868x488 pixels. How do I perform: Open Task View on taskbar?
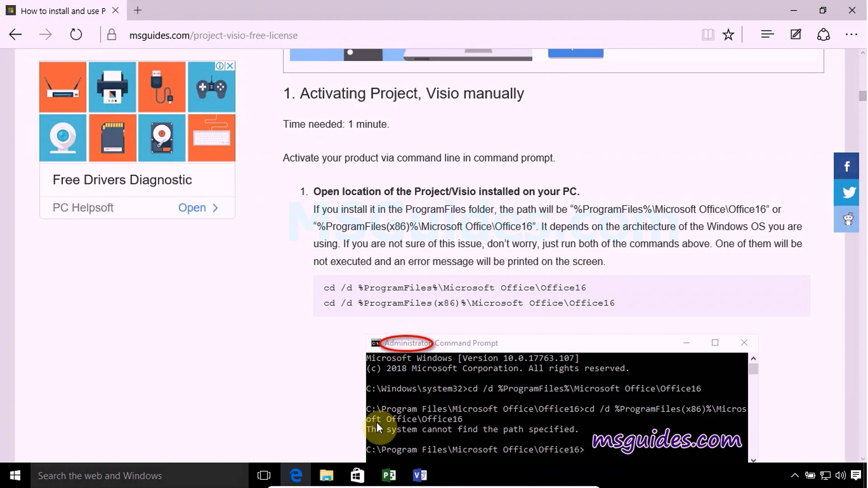[x=264, y=475]
